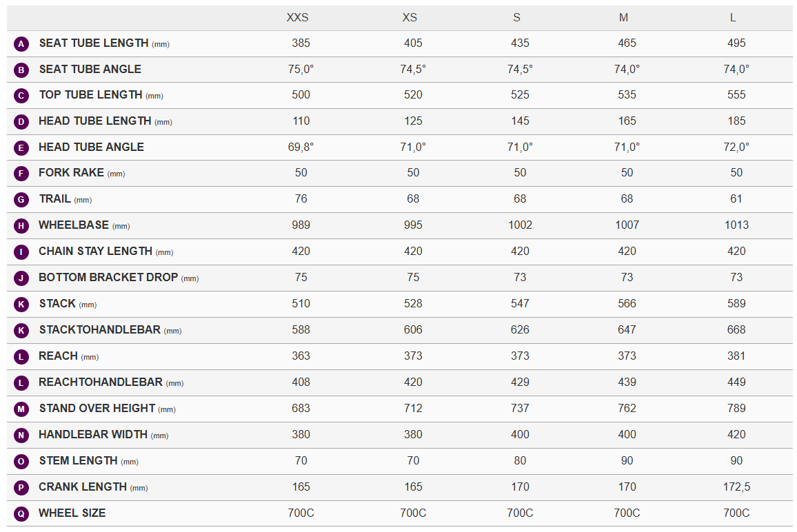Image resolution: width=797 pixels, height=532 pixels.
Task: Select the Q icon next to Wheel Size
Action: click(x=21, y=514)
